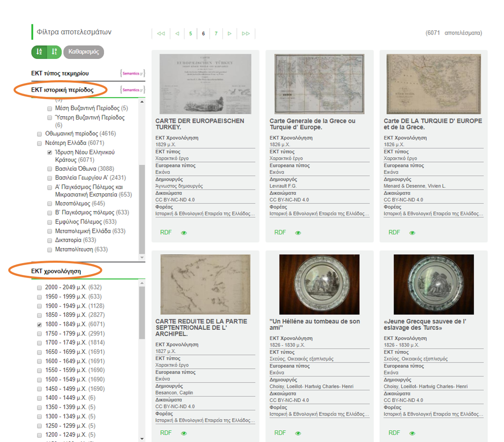
Task: Go to the next results page
Action: point(230,33)
